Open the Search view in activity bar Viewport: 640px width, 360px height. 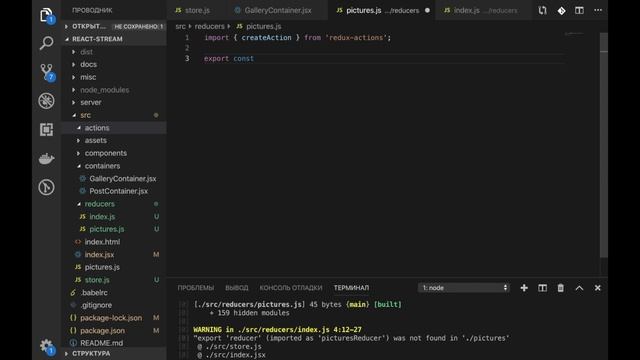(x=47, y=42)
